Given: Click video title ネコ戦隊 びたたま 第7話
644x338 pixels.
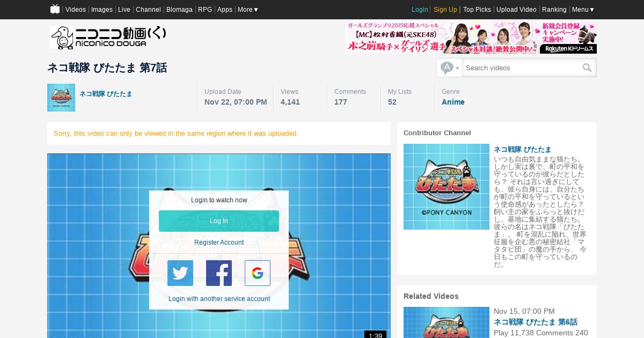Looking at the screenshot, I should coord(107,68).
